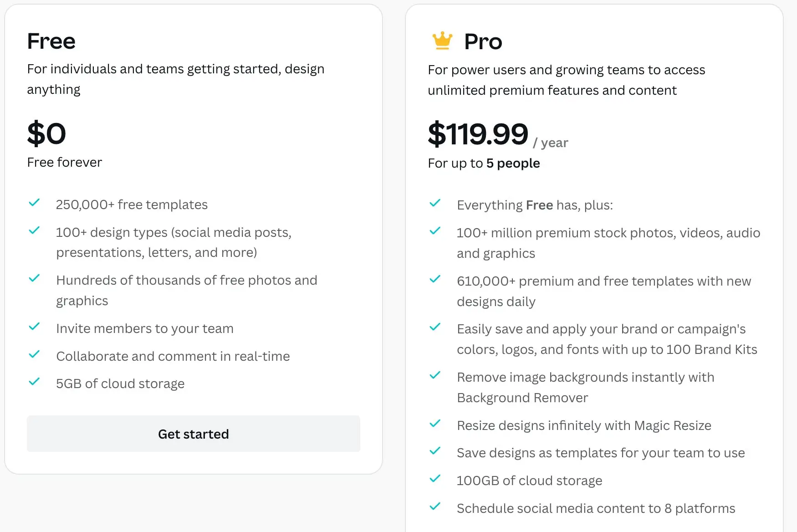The image size is (797, 532).
Task: Click checkmark beside Invite members to your team
Action: pos(34,327)
